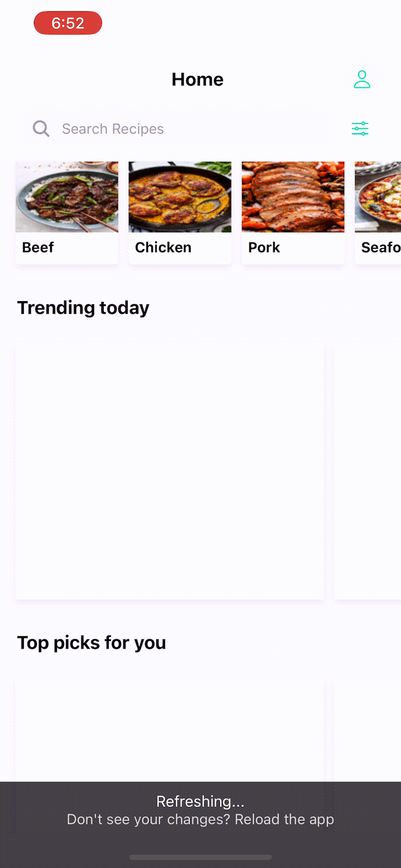This screenshot has height=868, width=401.
Task: Select the Beef category label
Action: [x=38, y=247]
